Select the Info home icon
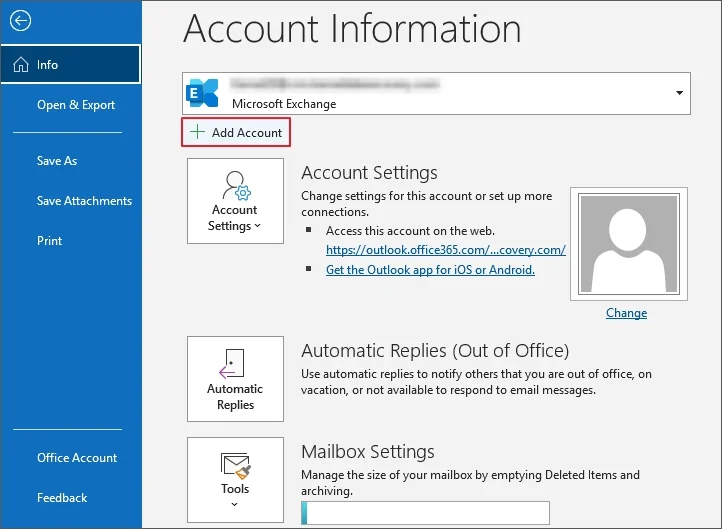Image resolution: width=722 pixels, height=529 pixels. click(21, 64)
